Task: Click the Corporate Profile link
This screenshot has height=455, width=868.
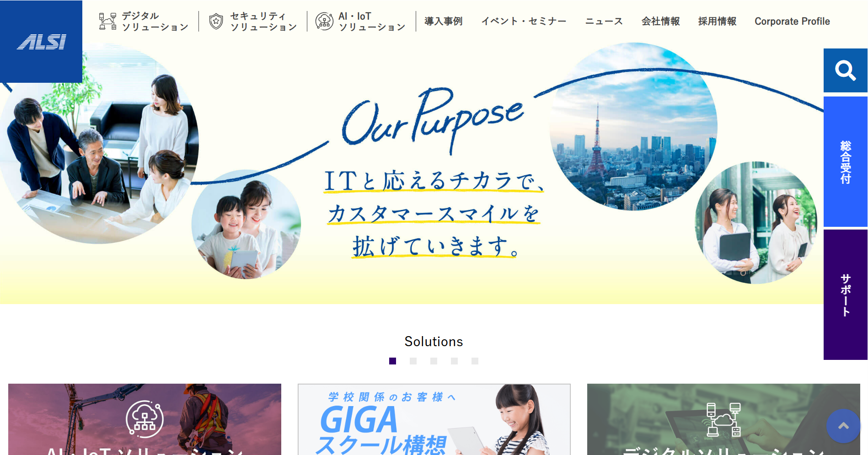Action: tap(792, 21)
